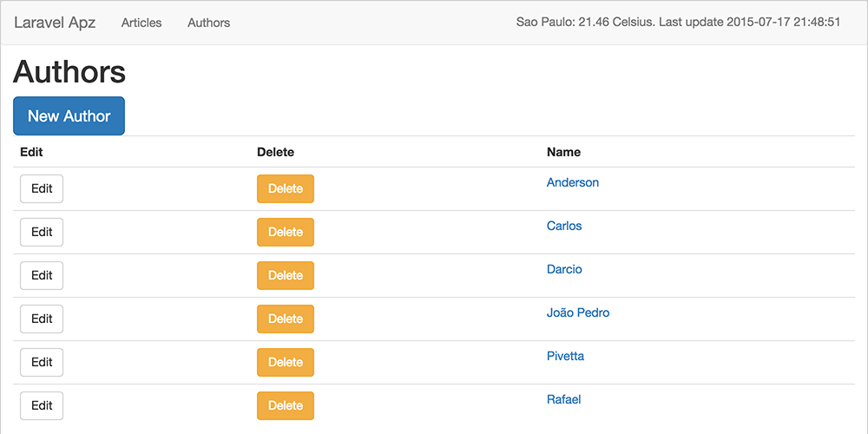Edit the author Anderson
Image resolution: width=868 pixels, height=434 pixels.
[42, 188]
